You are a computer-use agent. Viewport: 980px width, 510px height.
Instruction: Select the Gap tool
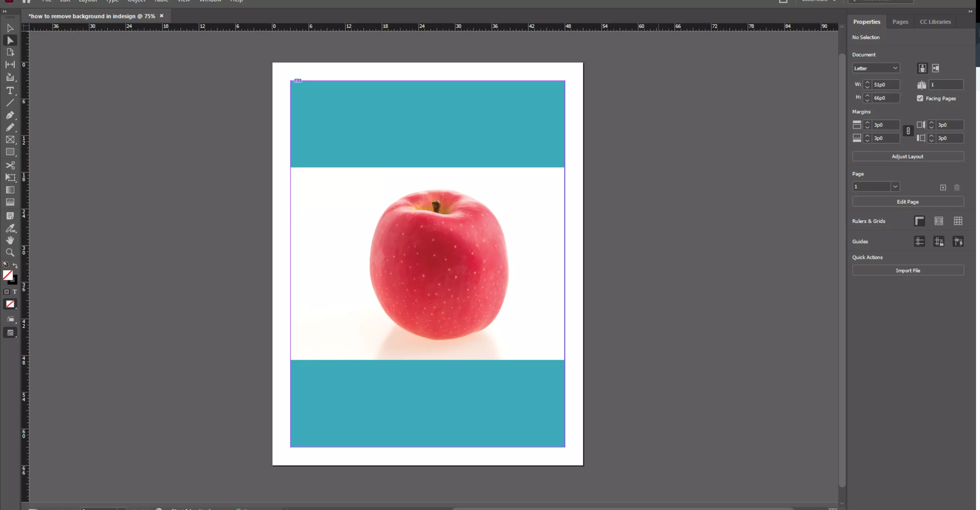pyautogui.click(x=10, y=65)
